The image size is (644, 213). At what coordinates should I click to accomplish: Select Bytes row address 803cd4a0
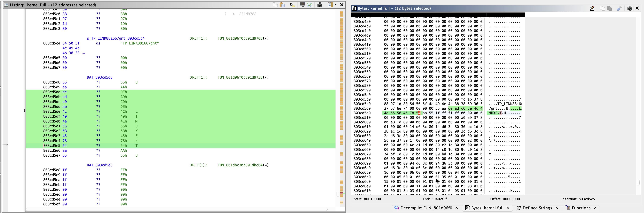click(362, 21)
